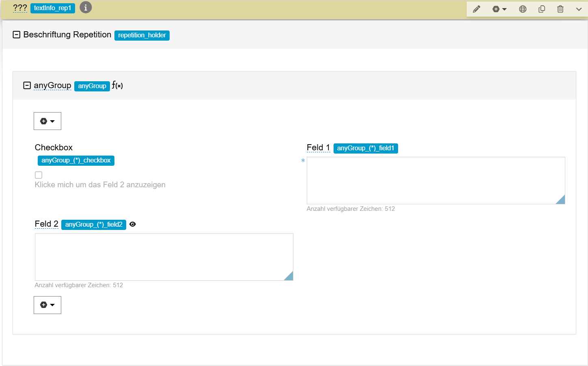Click into the Feld 1 text area

pos(435,180)
